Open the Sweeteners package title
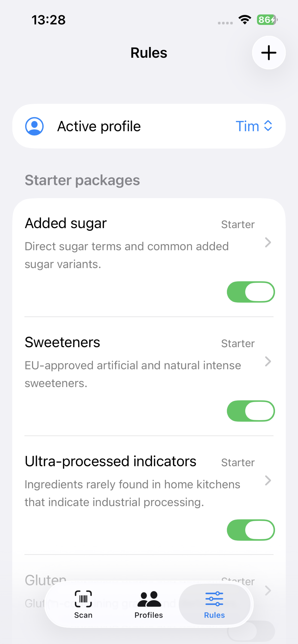The image size is (298, 644). pos(62,342)
